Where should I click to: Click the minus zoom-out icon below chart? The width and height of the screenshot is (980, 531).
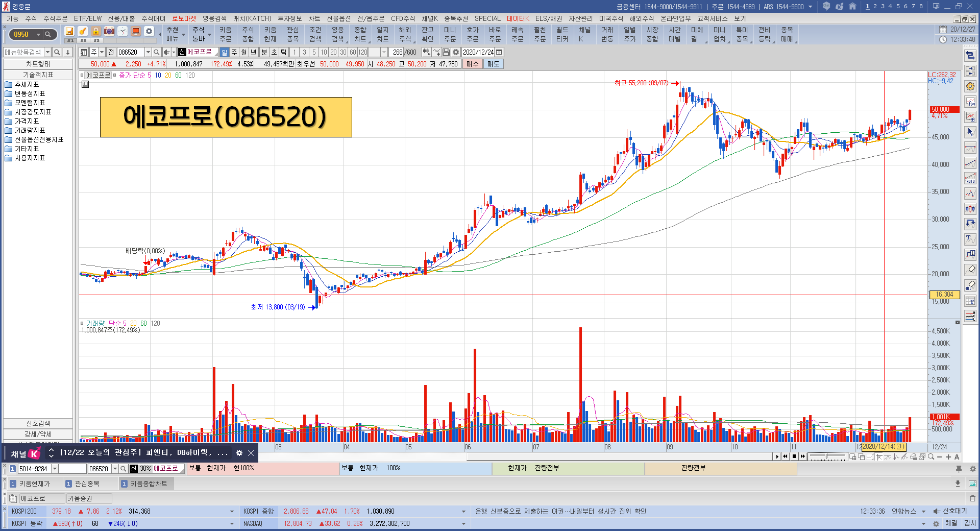[x=940, y=457]
